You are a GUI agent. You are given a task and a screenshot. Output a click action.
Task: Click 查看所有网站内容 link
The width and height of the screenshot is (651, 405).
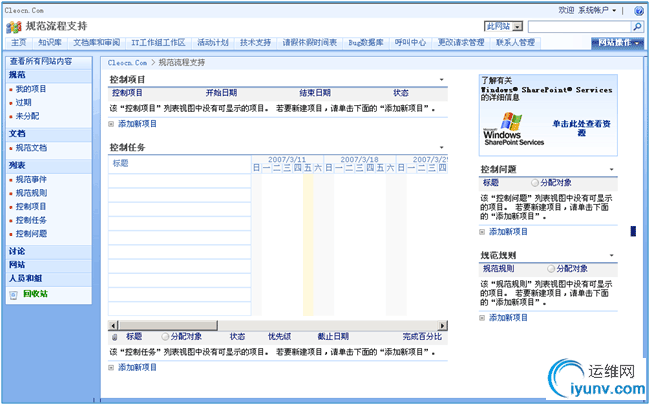click(x=41, y=61)
